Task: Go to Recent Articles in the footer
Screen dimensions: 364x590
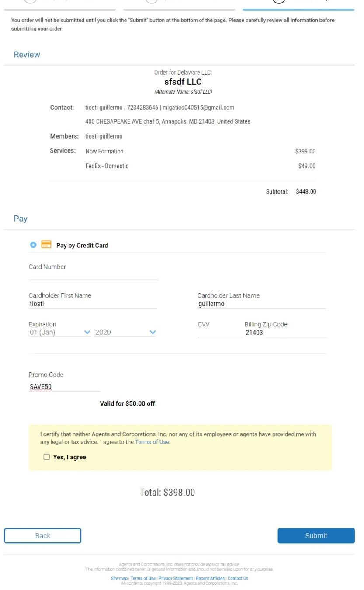Action: [210, 578]
